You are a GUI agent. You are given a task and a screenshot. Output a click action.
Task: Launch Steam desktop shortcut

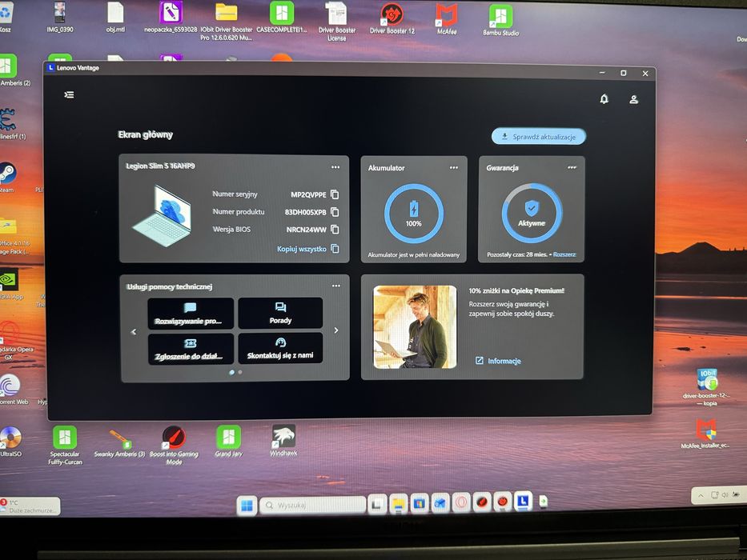click(8, 178)
